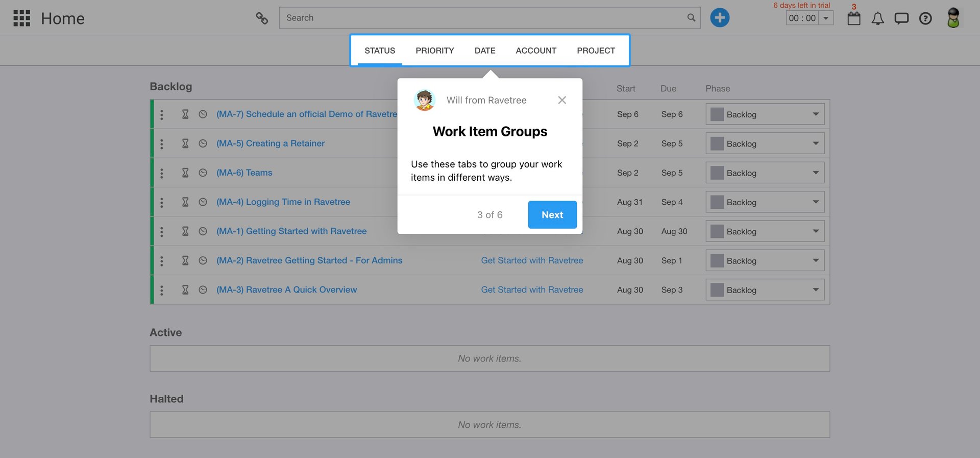The width and height of the screenshot is (980, 458).
Task: Click the search magnifier icon
Action: click(x=691, y=18)
